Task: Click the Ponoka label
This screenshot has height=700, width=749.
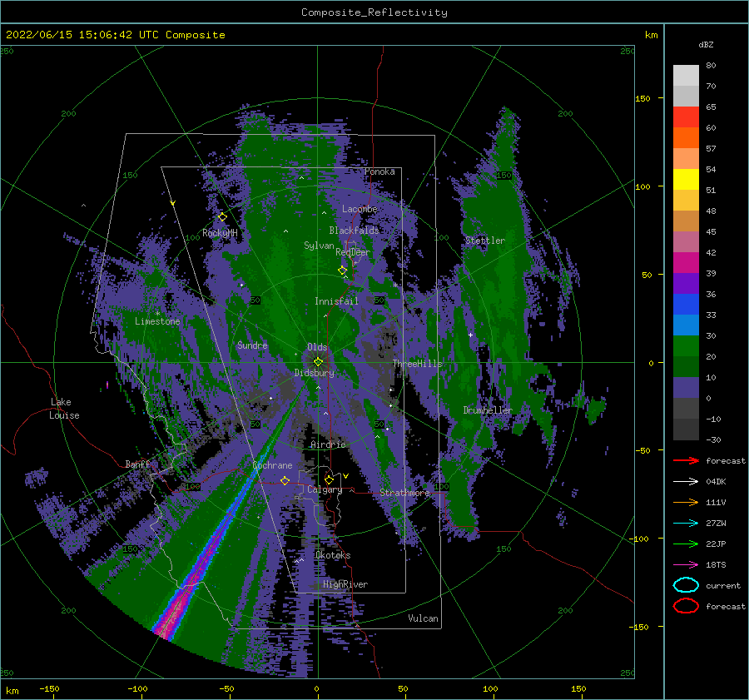Action: 379,171
